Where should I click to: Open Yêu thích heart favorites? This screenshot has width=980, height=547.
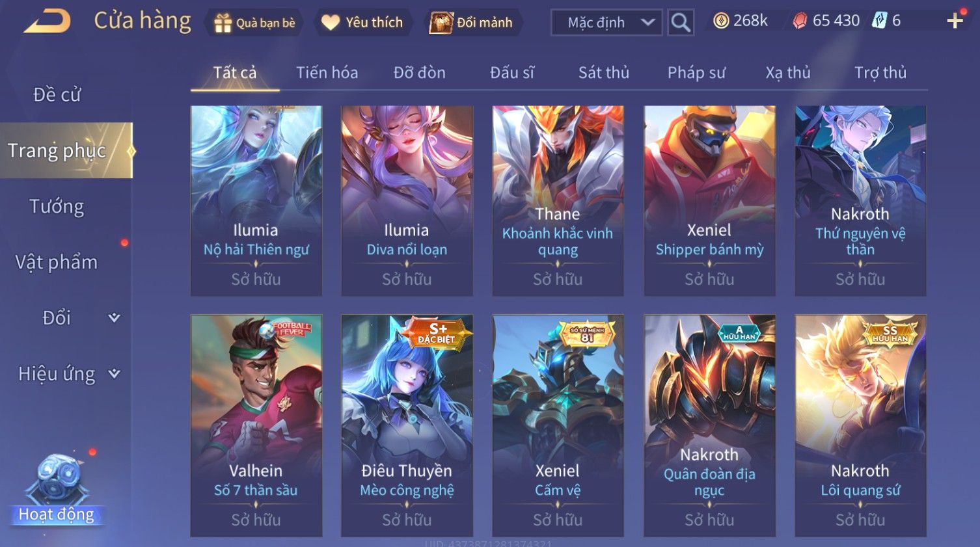click(x=331, y=23)
